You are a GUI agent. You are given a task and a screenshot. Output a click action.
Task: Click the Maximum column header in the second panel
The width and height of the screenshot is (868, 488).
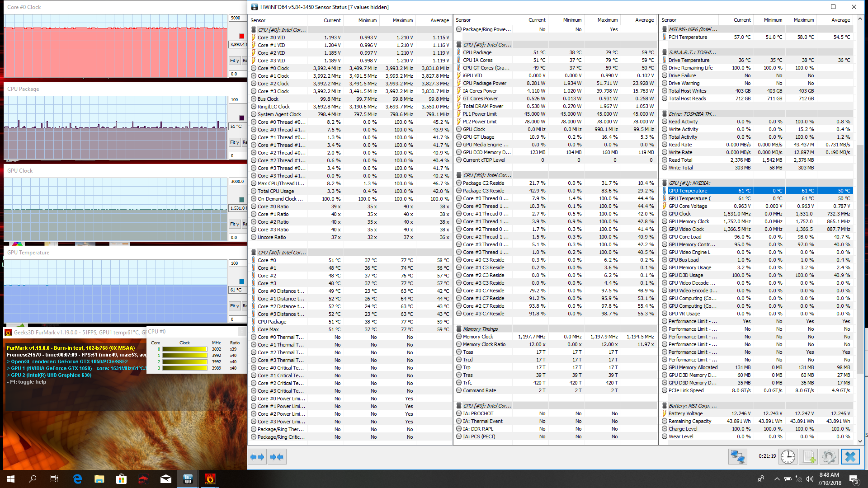pos(602,20)
